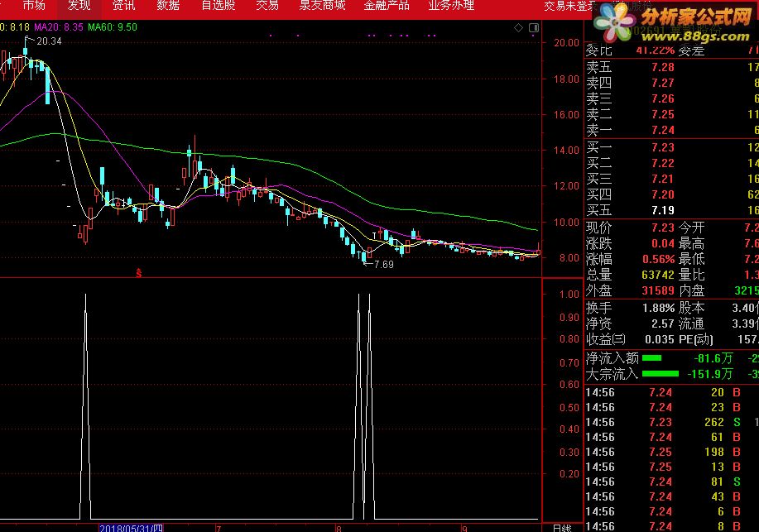759x532 pixels.
Task: Select the 卖三 7.26 ask row
Action: (671, 98)
